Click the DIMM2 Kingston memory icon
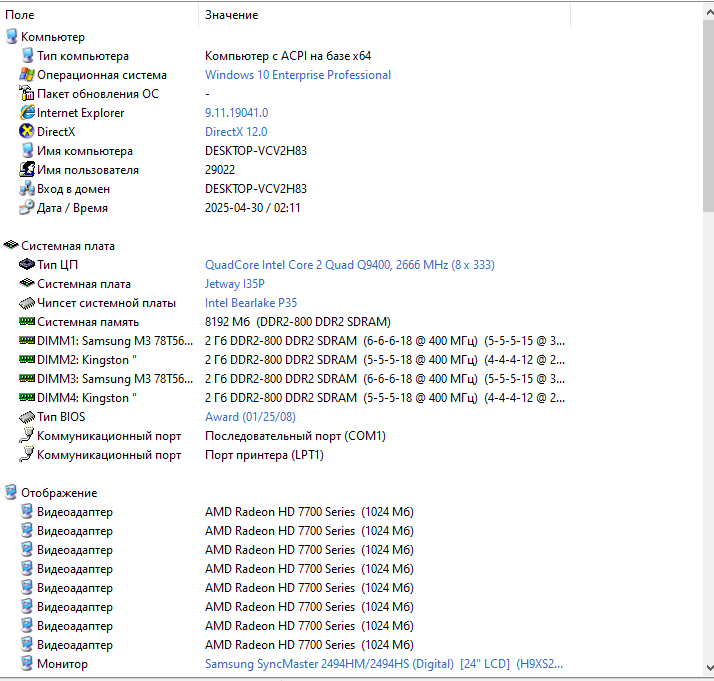 [27, 360]
